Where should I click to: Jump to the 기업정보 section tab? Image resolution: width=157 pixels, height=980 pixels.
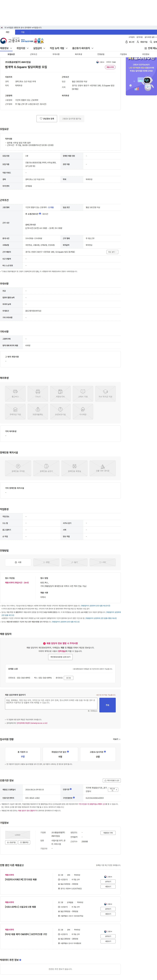click(x=123, y=54)
